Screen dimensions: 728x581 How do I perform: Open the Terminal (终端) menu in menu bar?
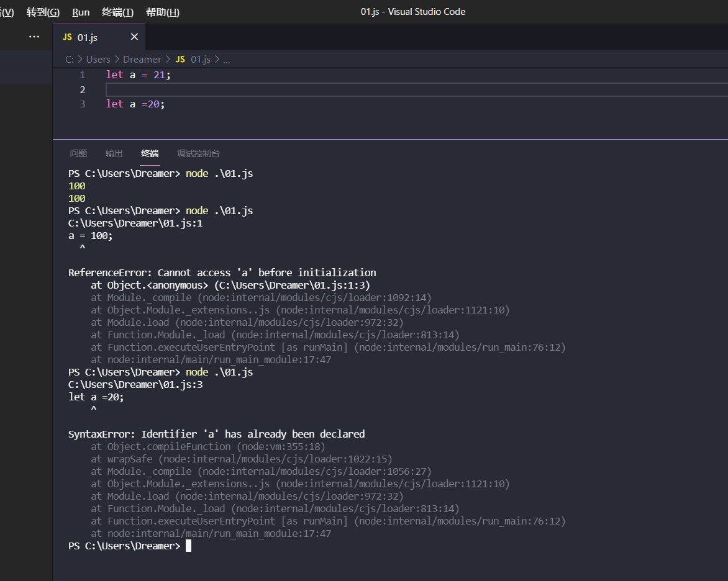click(117, 12)
